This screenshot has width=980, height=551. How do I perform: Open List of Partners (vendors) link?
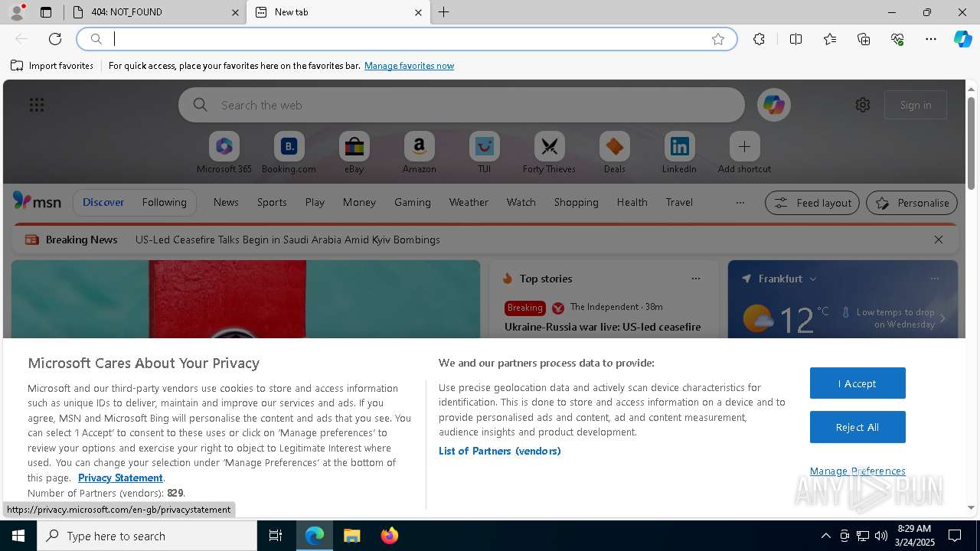(x=499, y=451)
